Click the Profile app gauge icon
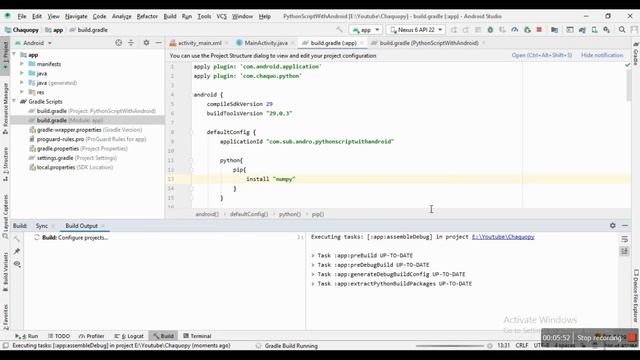Viewport: 640px width, 360px height. pos(515,30)
